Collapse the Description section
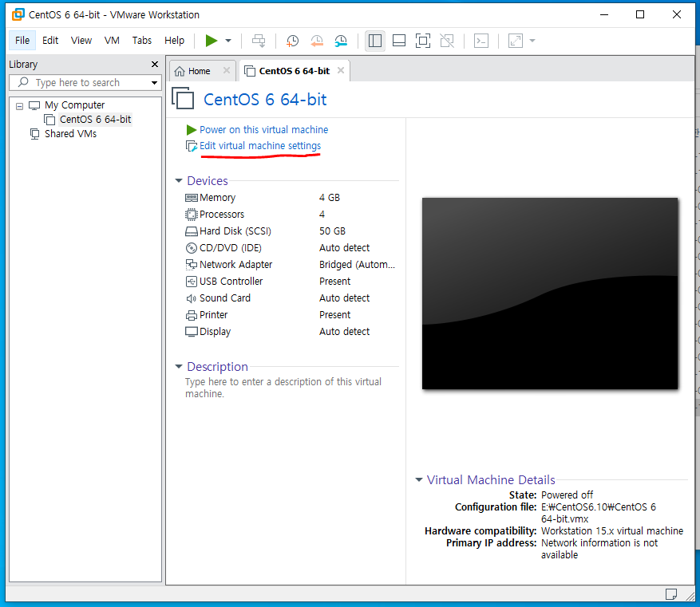The image size is (700, 607). (179, 367)
